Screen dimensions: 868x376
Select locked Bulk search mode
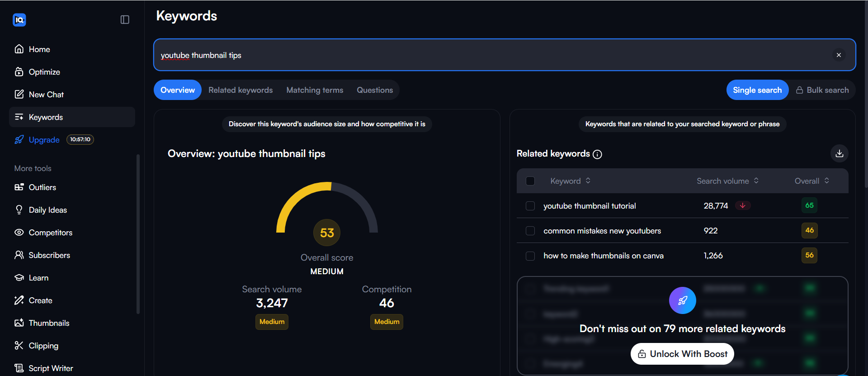[822, 90]
